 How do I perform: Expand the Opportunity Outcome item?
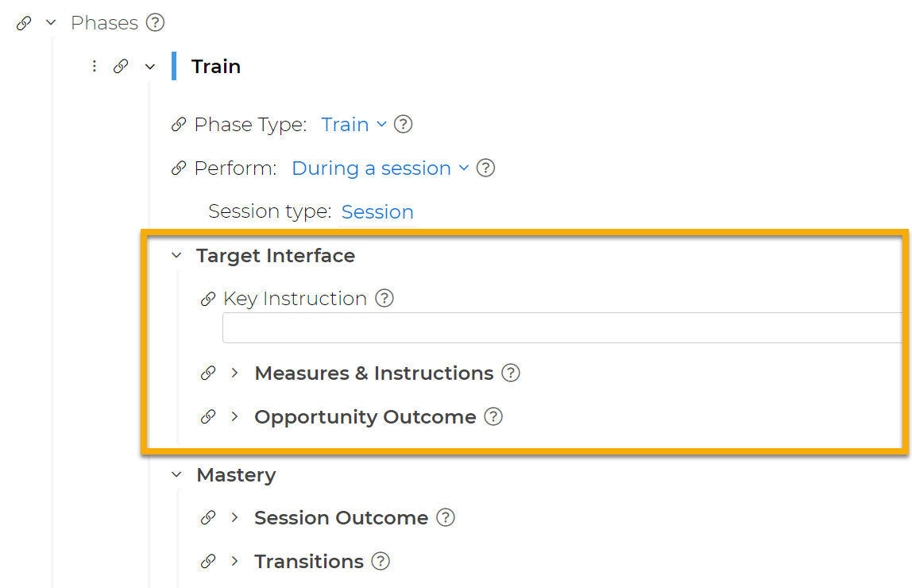(234, 416)
